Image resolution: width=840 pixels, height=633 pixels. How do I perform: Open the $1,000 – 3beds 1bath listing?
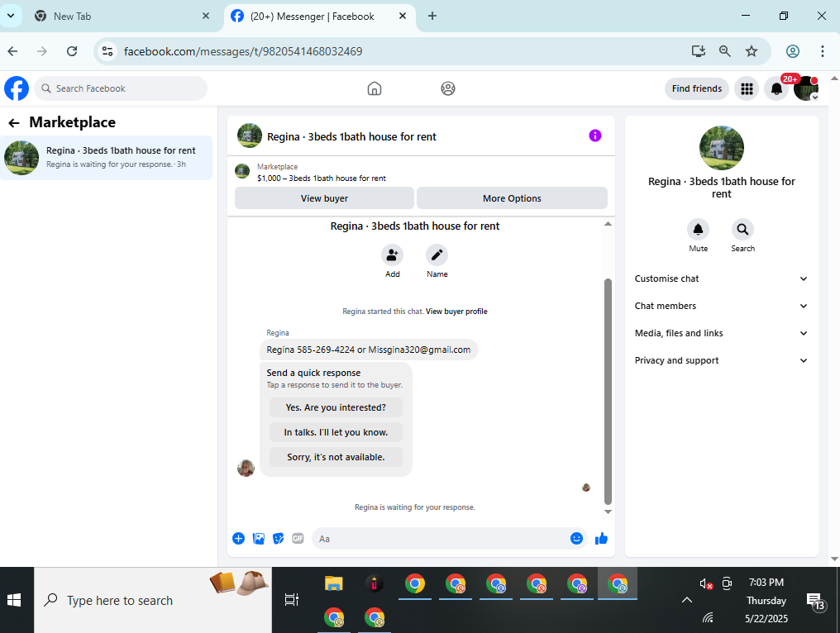(322, 178)
